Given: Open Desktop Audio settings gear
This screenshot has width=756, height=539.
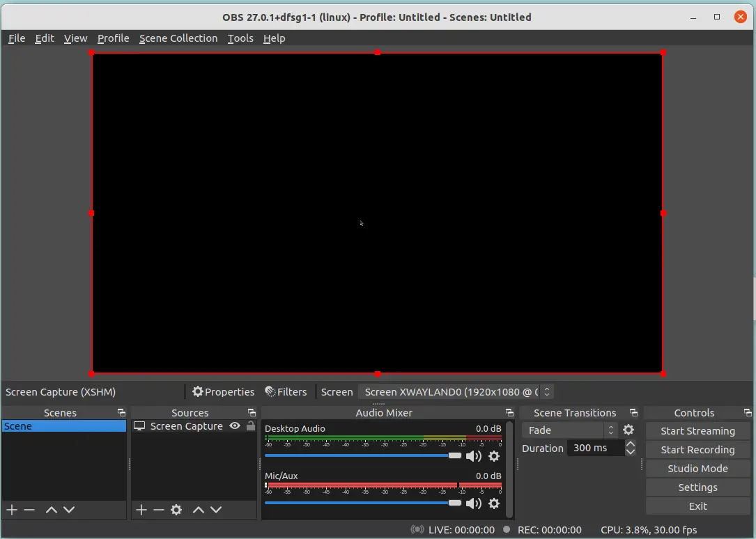Looking at the screenshot, I should [x=494, y=456].
